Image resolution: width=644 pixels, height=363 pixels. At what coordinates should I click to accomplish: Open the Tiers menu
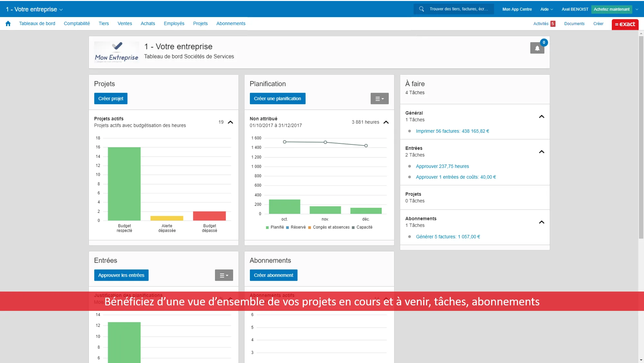[104, 23]
